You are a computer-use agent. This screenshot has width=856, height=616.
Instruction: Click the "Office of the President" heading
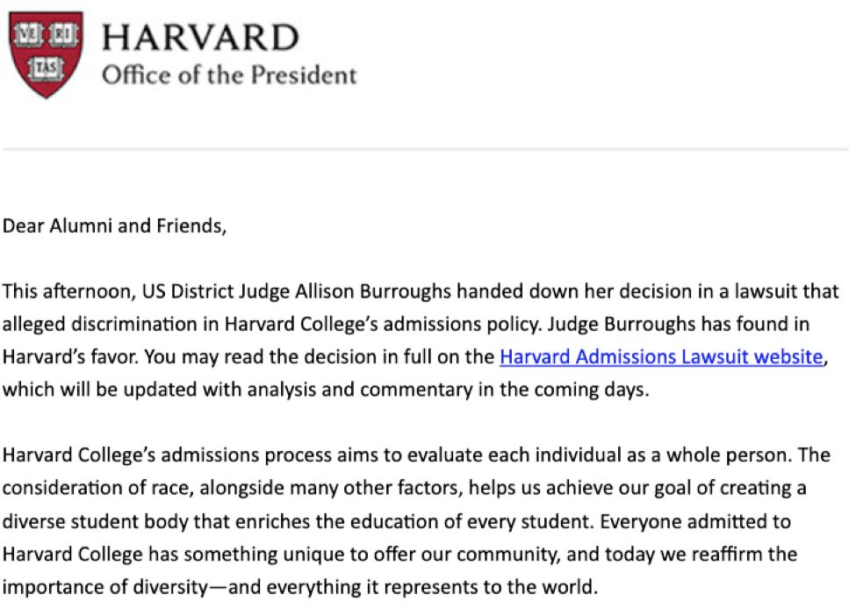[229, 75]
